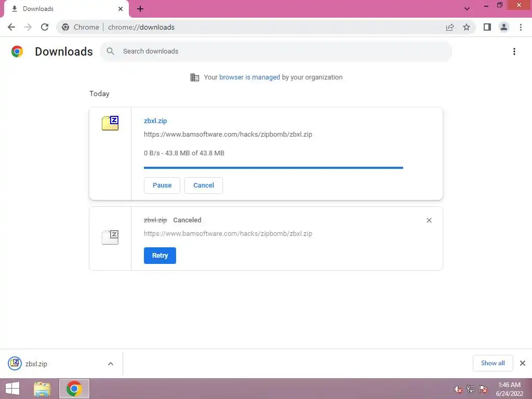Open the side panel icon
532x399 pixels.
(x=487, y=27)
